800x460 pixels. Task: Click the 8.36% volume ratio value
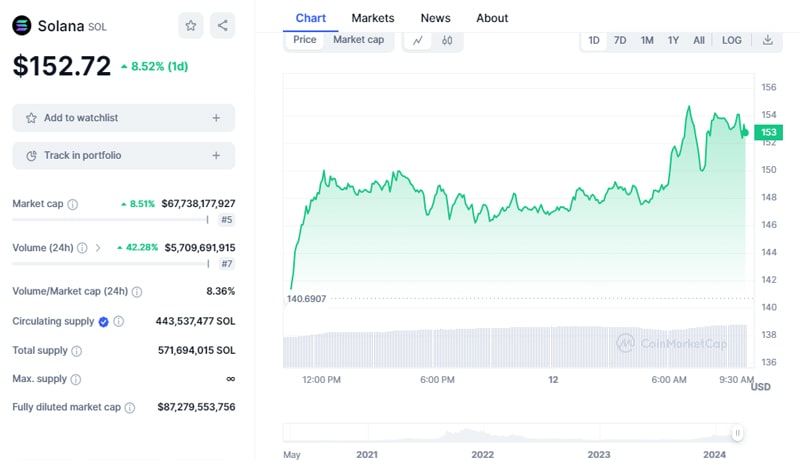[x=220, y=291]
